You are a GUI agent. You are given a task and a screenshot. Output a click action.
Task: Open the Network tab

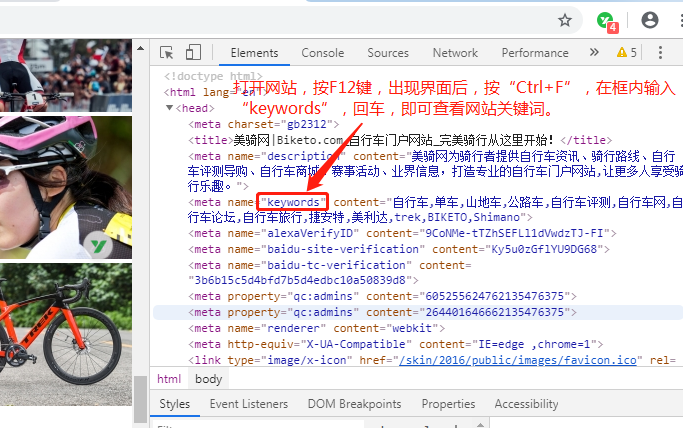click(x=455, y=53)
